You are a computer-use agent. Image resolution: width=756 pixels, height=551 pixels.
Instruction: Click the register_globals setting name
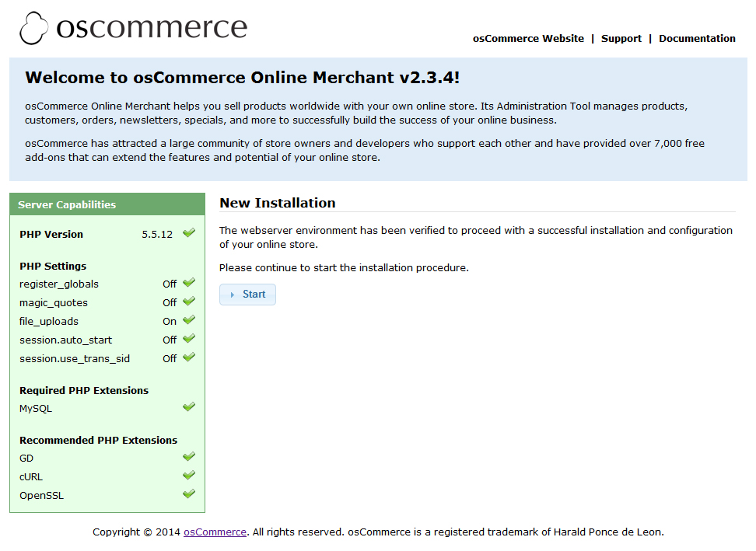pos(59,284)
